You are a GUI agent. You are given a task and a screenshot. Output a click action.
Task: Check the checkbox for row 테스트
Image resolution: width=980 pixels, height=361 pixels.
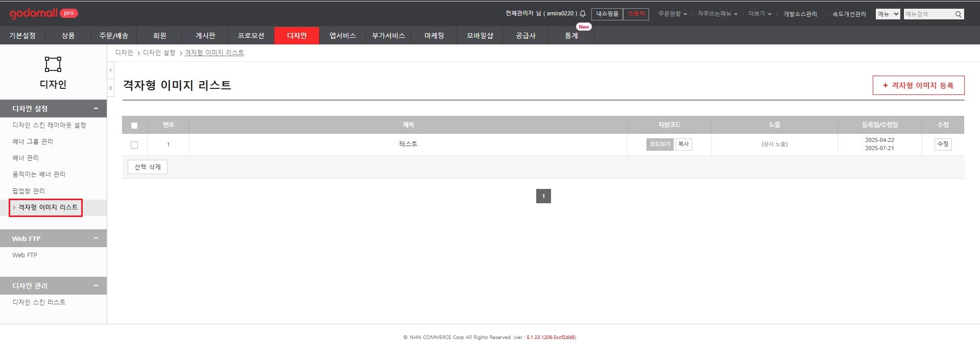(134, 145)
